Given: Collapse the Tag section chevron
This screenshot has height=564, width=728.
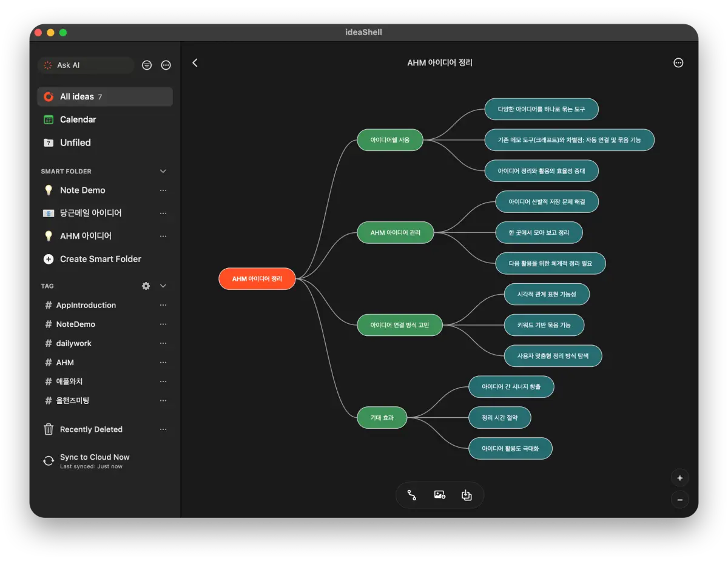Looking at the screenshot, I should pyautogui.click(x=163, y=286).
